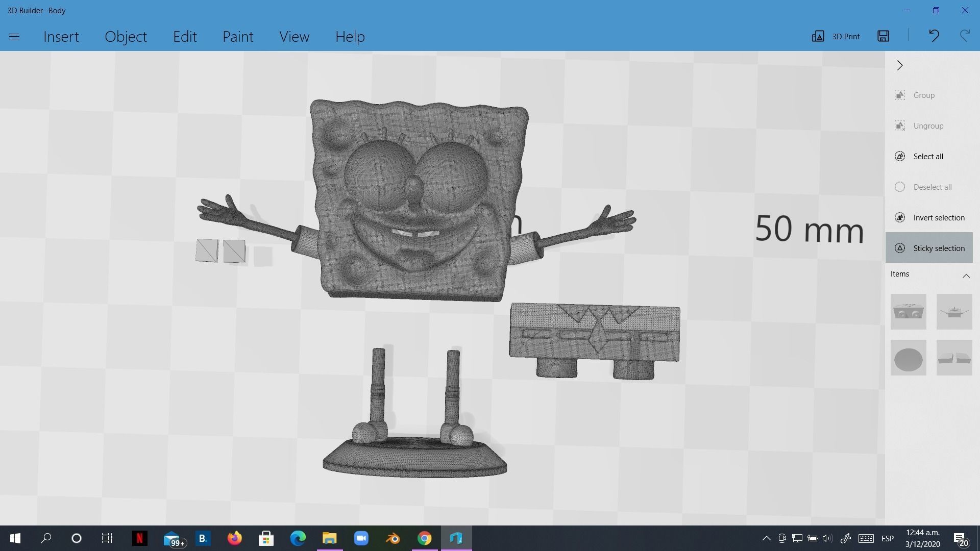Select the oval base item thumbnail
This screenshot has height=551, width=980.
click(909, 358)
